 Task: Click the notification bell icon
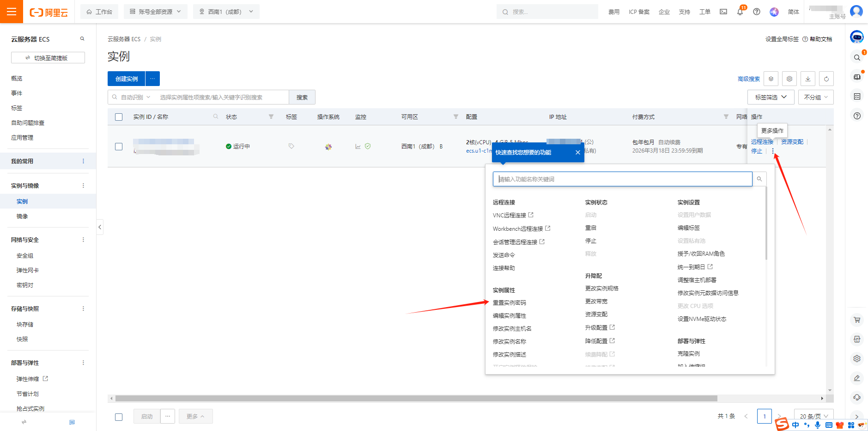740,12
